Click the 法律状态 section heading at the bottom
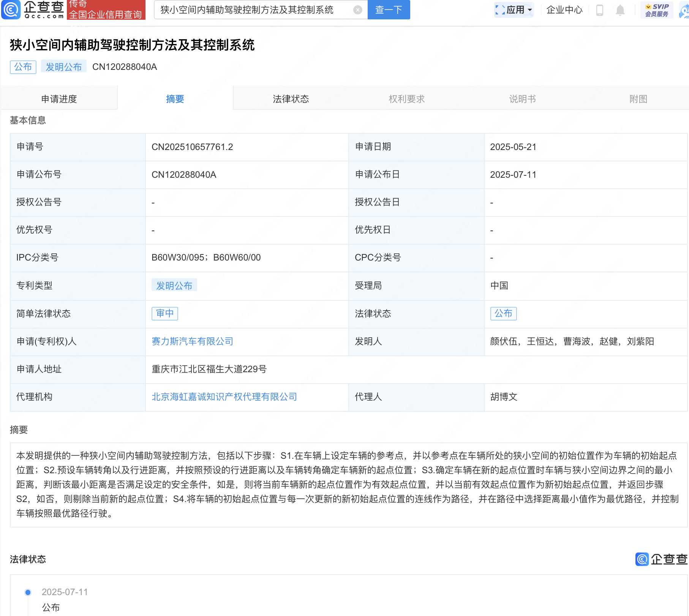 click(28, 559)
